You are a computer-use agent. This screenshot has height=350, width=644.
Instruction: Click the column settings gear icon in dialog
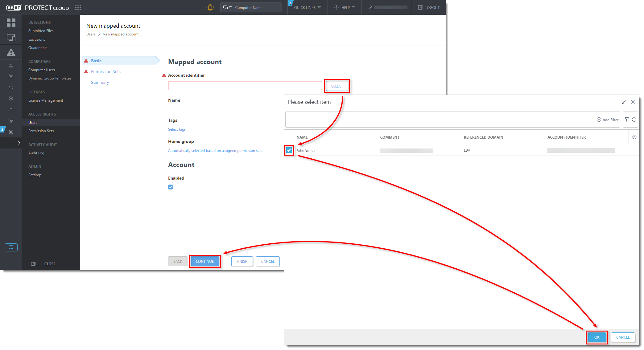(x=634, y=137)
